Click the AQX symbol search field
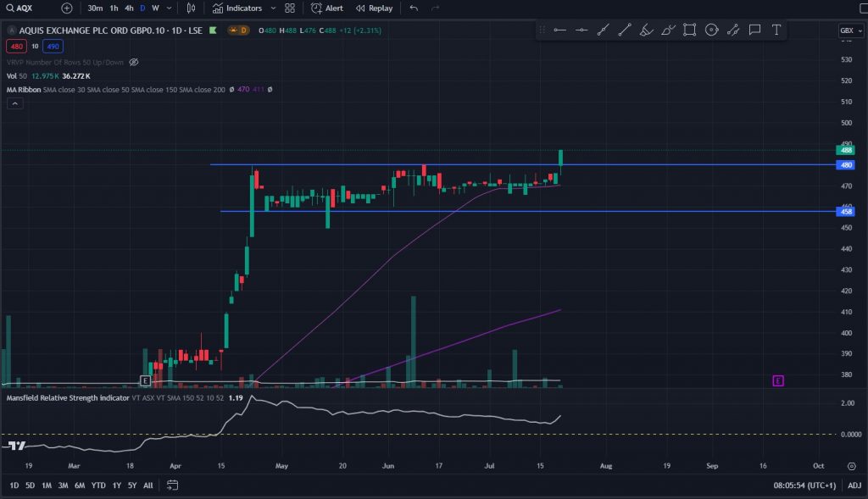868x499 pixels. tap(25, 8)
